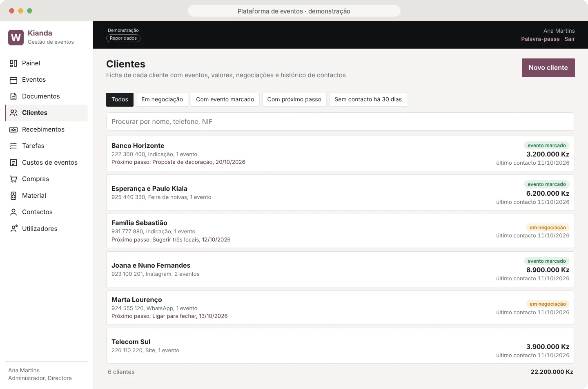
Task: Click Marta Lourenço's em negociação badge
Action: coord(548,304)
